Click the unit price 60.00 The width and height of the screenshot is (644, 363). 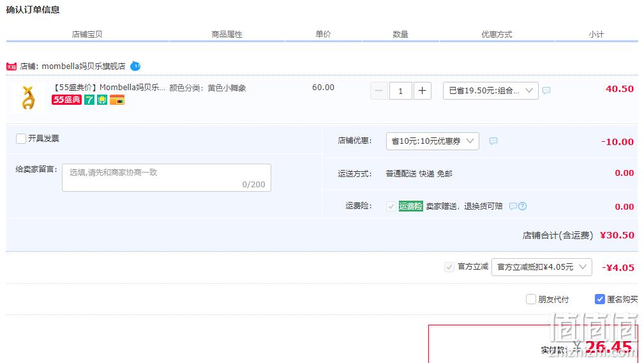point(323,88)
